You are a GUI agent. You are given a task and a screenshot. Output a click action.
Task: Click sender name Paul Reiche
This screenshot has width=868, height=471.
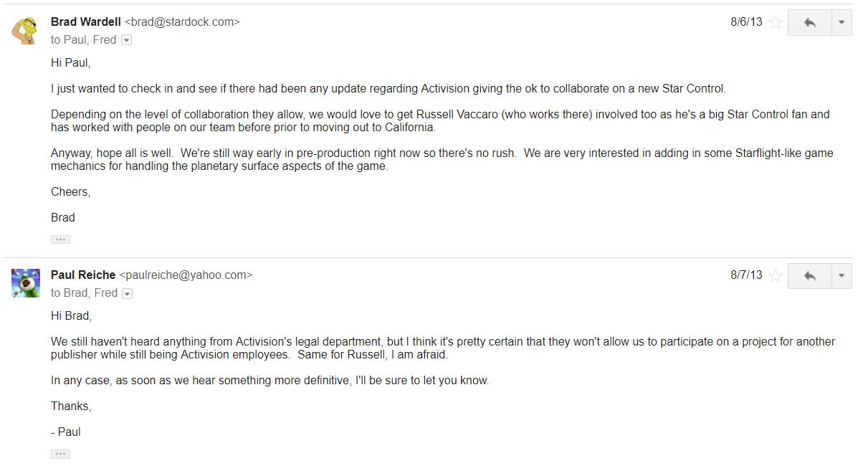[x=83, y=275]
